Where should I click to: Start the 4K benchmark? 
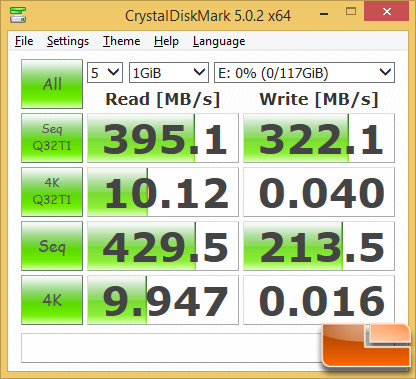click(52, 300)
